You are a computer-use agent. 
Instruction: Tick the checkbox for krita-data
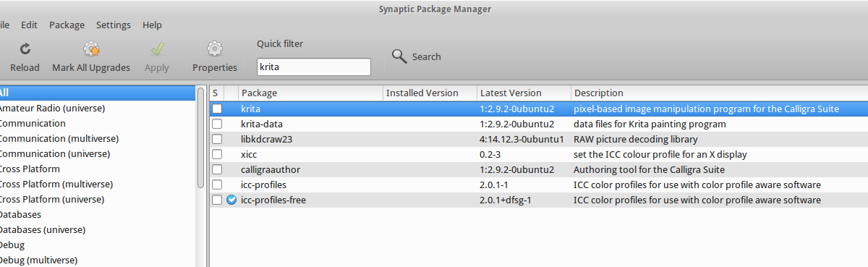coord(217,124)
